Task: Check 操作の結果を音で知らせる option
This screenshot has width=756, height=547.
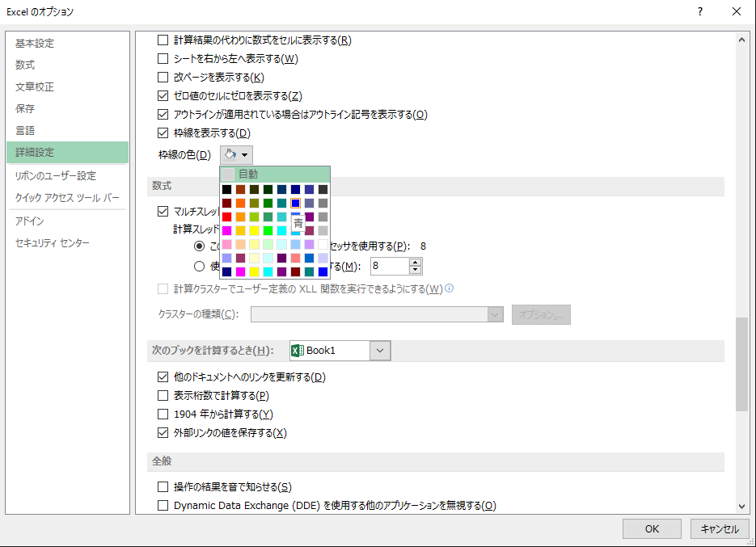Action: coord(163,487)
